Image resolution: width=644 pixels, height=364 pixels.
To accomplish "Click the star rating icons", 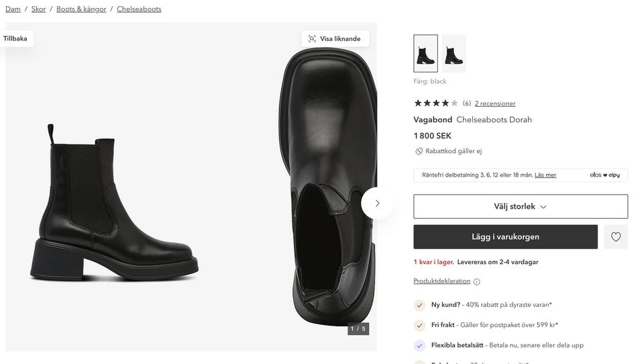I will (436, 103).
